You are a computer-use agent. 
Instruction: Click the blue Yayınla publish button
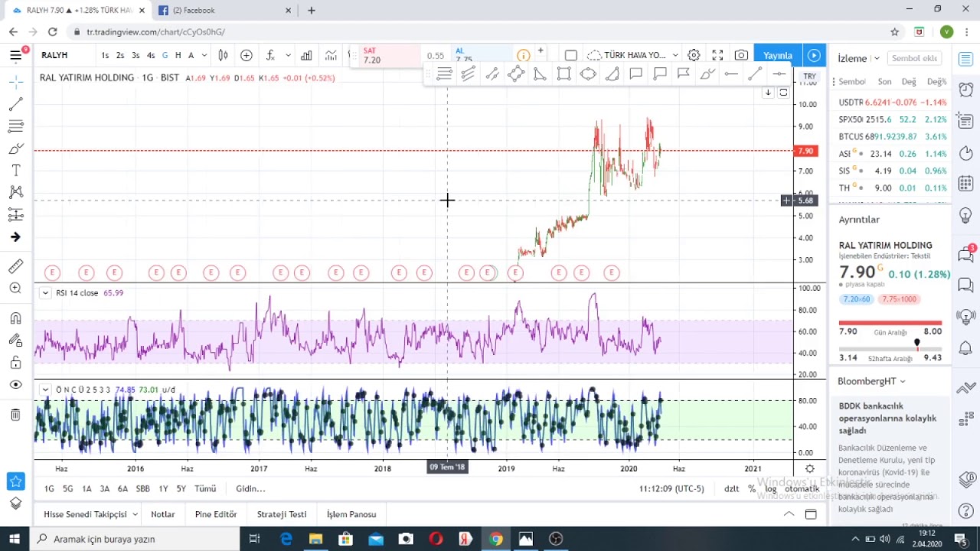point(777,55)
